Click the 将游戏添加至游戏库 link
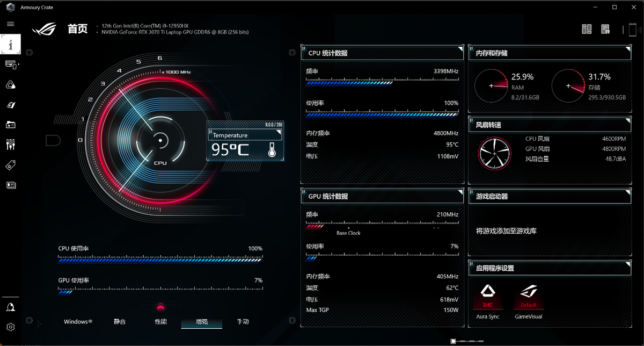 [x=506, y=231]
